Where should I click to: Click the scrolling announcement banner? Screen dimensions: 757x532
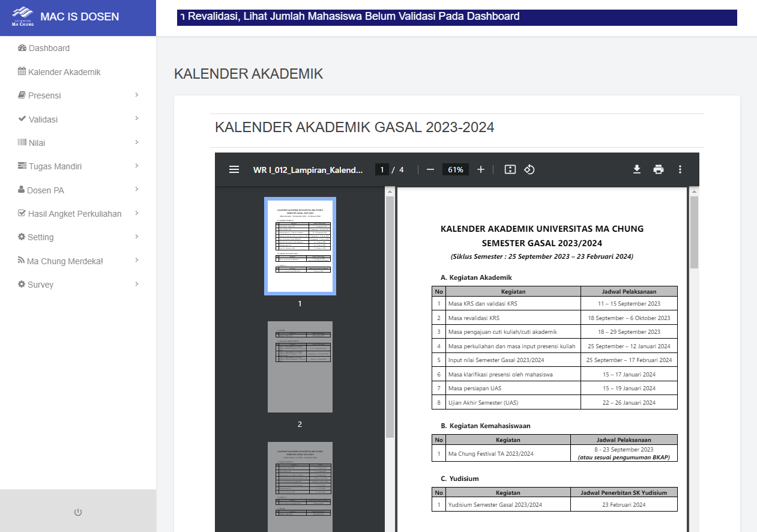(x=457, y=17)
